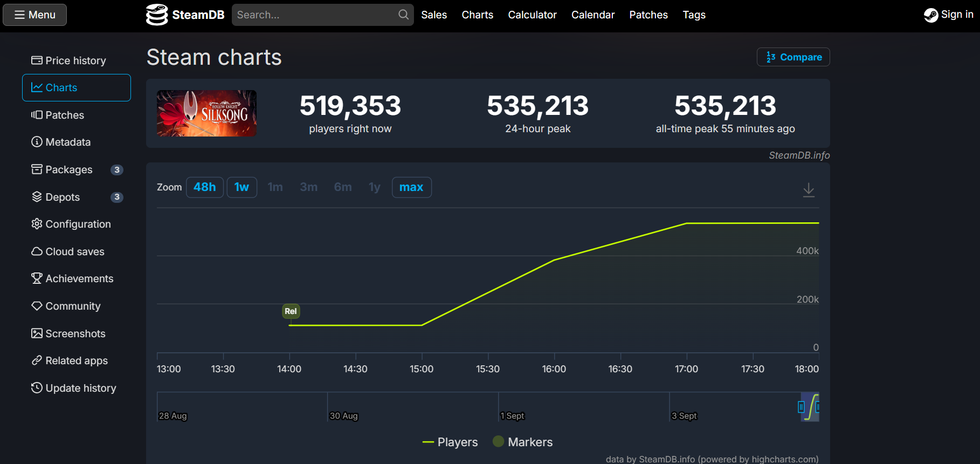This screenshot has width=980, height=464.
Task: Click the Community icon in sidebar
Action: click(x=37, y=306)
